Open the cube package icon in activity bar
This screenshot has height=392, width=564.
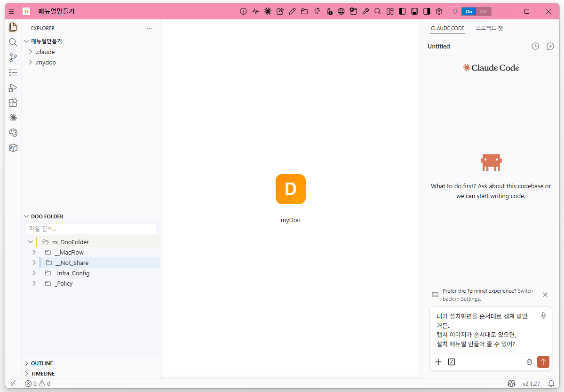pos(13,148)
